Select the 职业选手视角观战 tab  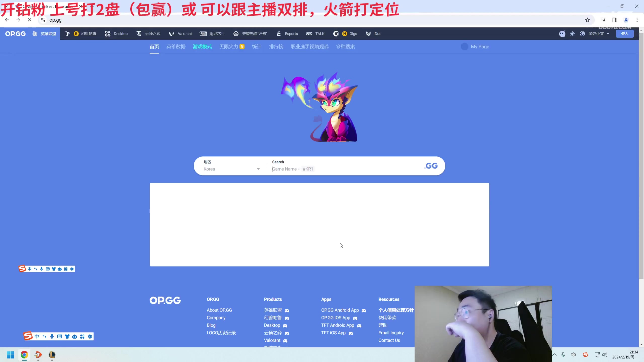coord(310,47)
